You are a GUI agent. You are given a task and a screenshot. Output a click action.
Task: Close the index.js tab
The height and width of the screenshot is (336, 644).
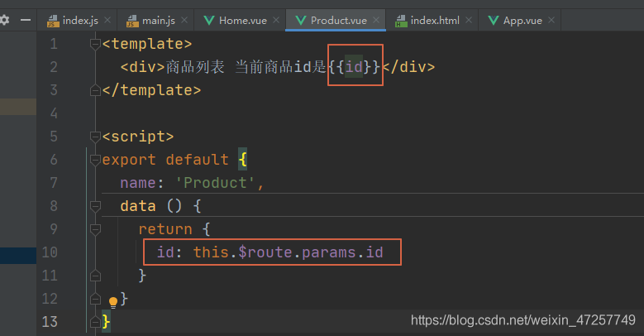[x=107, y=20]
